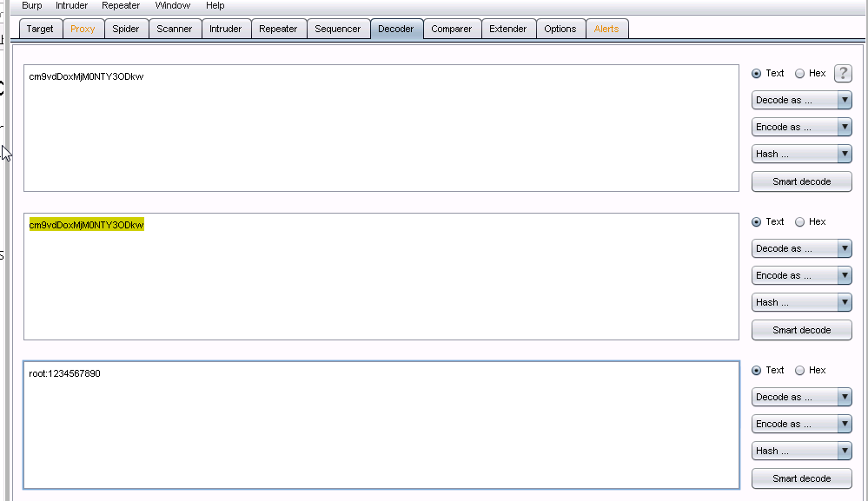868x501 pixels.
Task: Click Smart decode button in third panel
Action: click(x=801, y=478)
